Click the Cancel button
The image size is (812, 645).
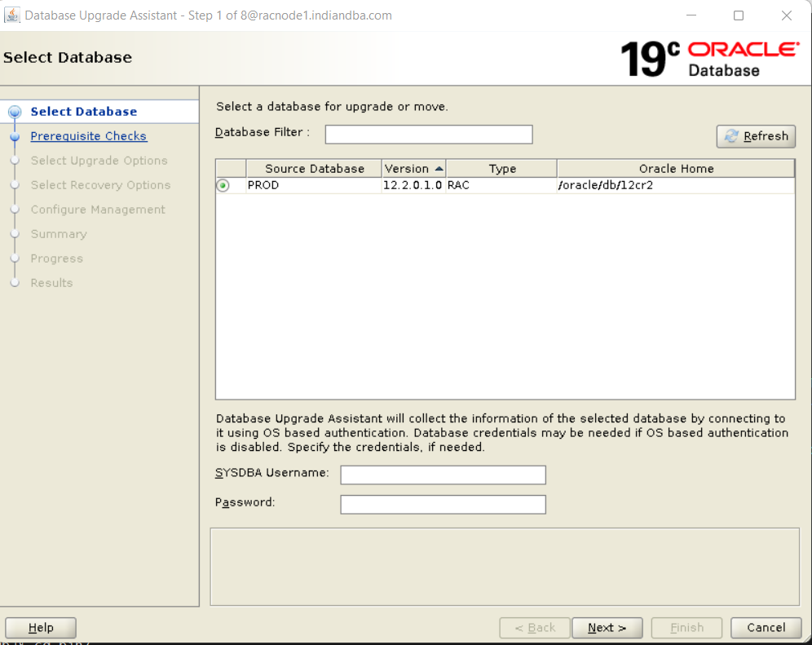pos(766,628)
